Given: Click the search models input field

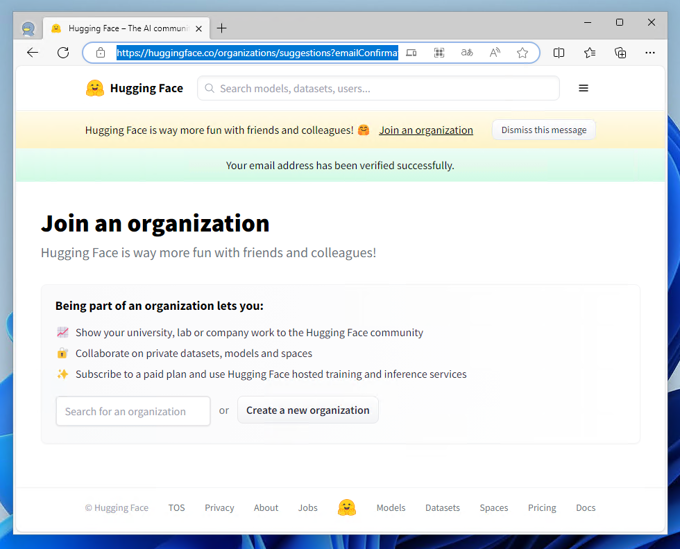Looking at the screenshot, I should (378, 88).
